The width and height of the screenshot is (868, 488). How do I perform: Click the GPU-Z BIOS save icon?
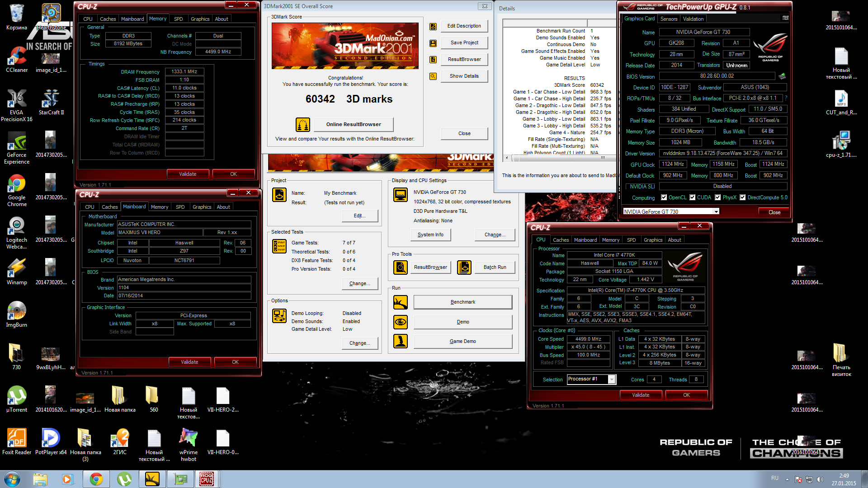(782, 76)
